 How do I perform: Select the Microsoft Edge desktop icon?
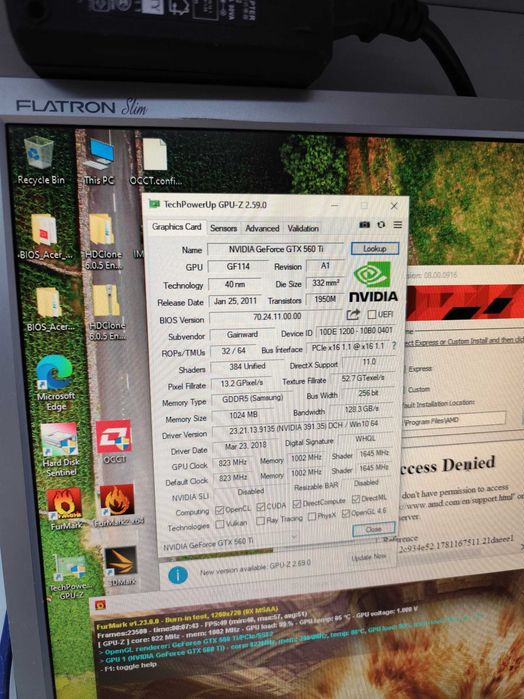55,383
